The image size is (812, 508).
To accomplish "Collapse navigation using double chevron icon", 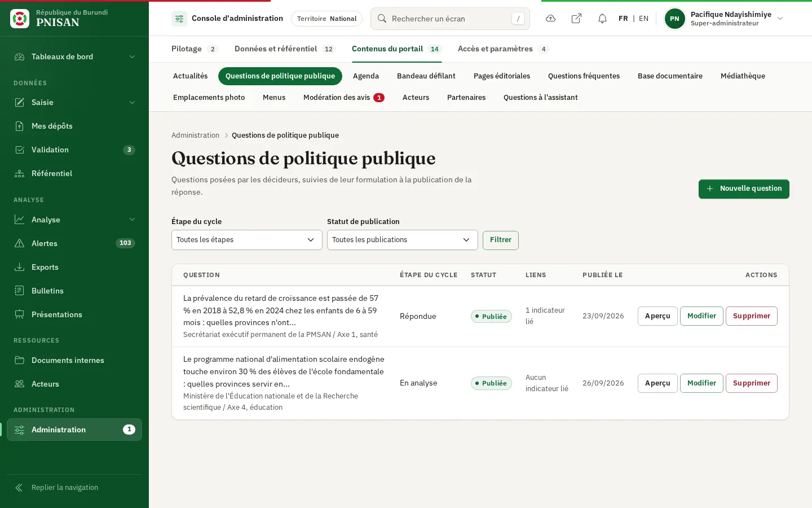I will click(x=19, y=488).
